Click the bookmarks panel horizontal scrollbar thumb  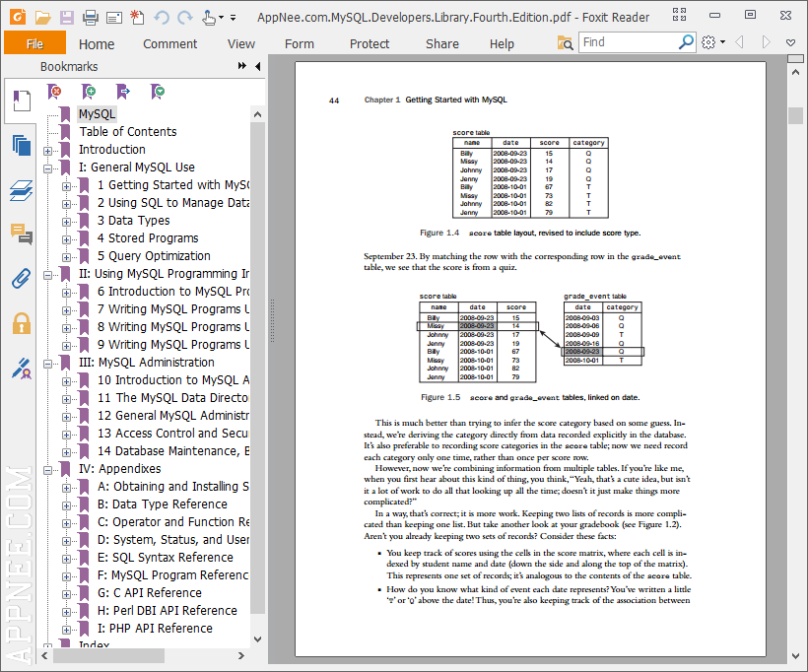click(108, 656)
